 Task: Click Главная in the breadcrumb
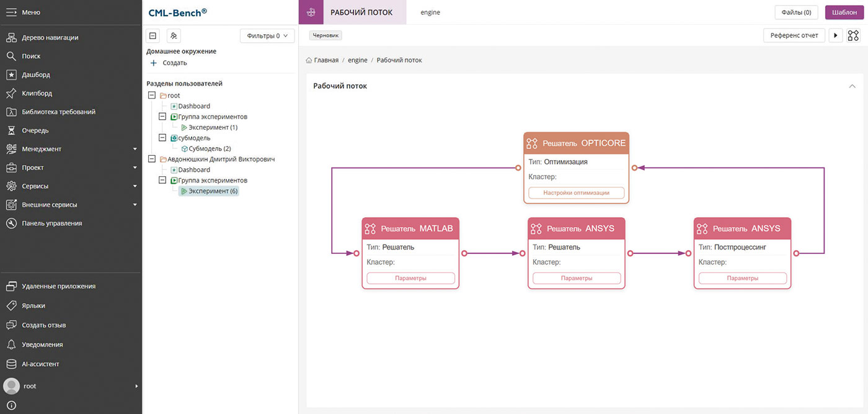tap(326, 60)
